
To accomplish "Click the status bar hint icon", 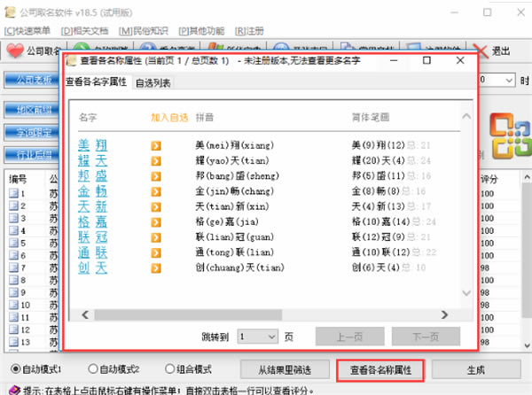I will coord(14,390).
